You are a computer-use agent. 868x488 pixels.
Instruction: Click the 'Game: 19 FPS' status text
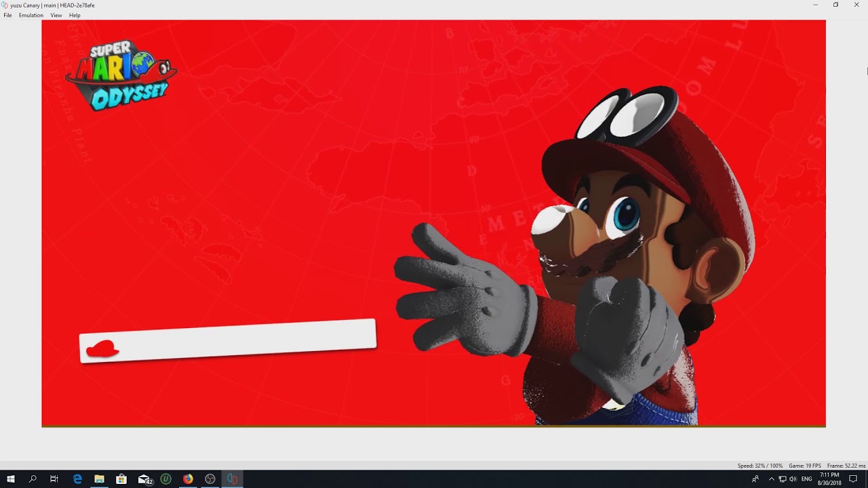tap(805, 466)
